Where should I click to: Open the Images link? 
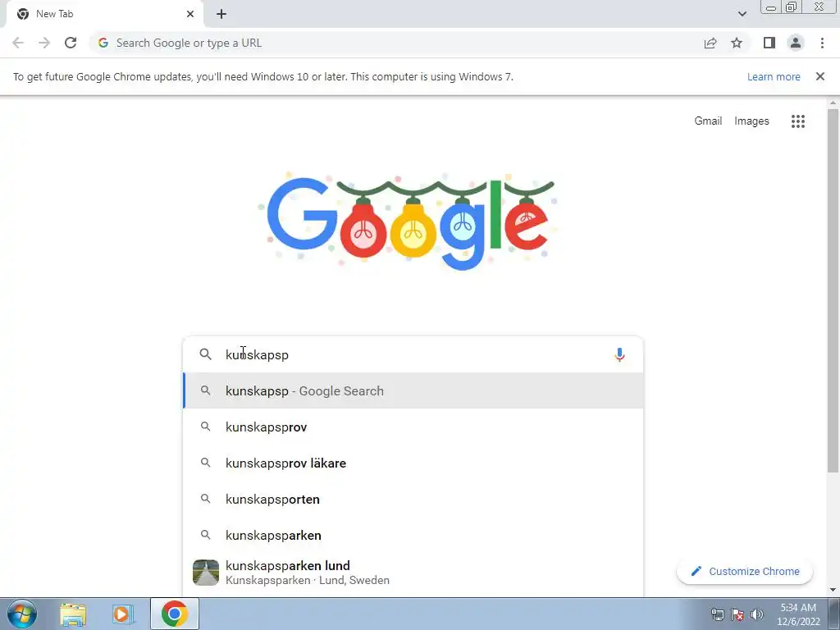[x=751, y=121]
